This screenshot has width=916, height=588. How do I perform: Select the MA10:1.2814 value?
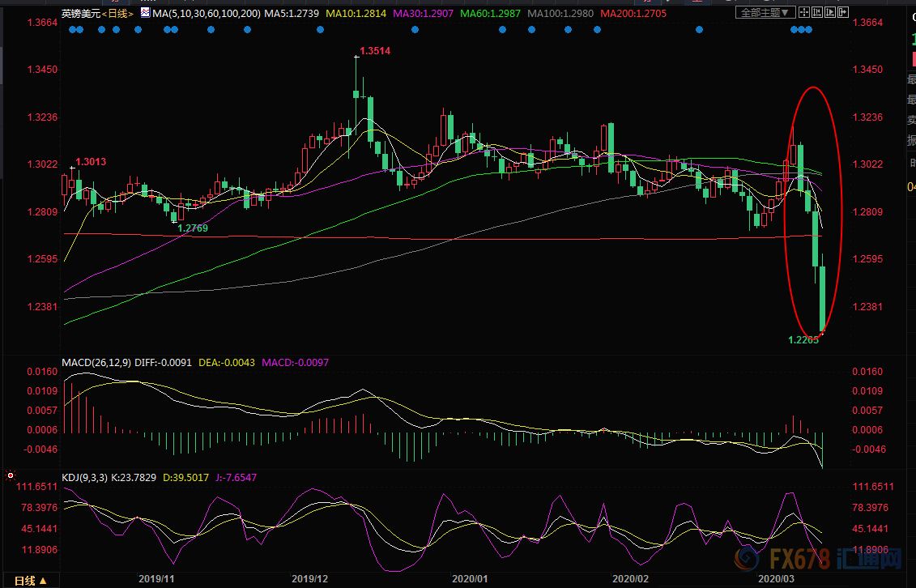click(356, 13)
